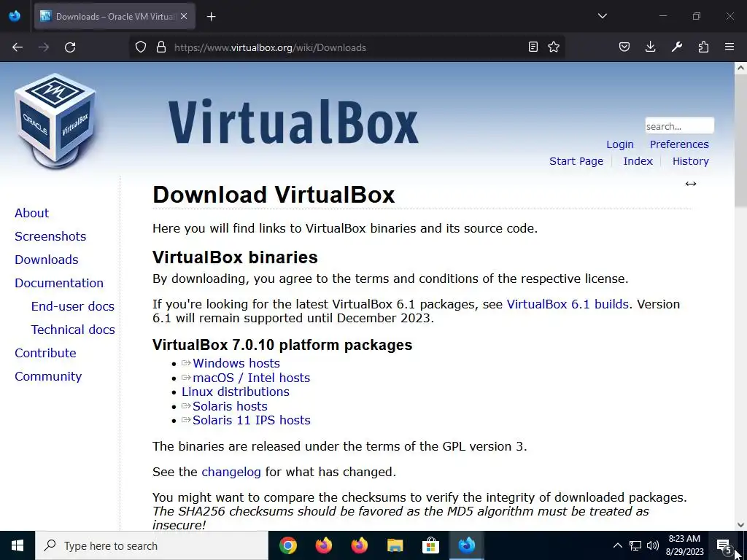Image resolution: width=747 pixels, height=560 pixels.
Task: Click the address bar URL field
Action: (x=348, y=47)
